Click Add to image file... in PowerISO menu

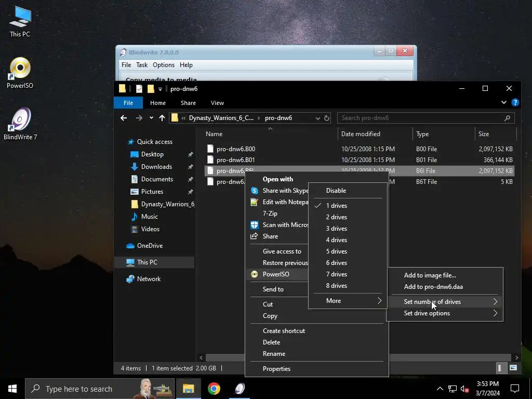445,275
